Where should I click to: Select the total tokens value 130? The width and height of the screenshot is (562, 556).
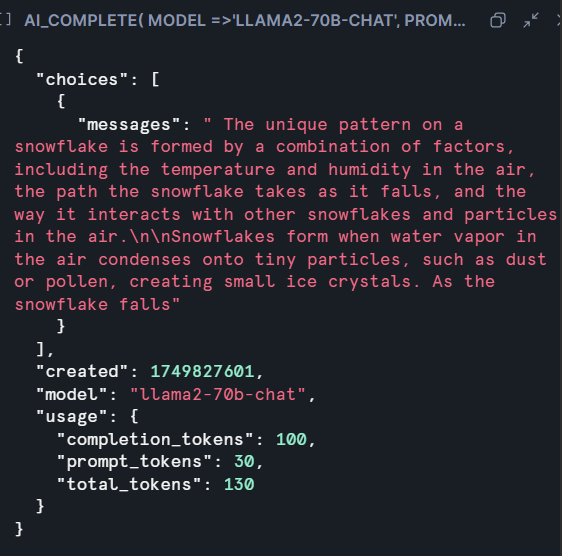point(239,485)
